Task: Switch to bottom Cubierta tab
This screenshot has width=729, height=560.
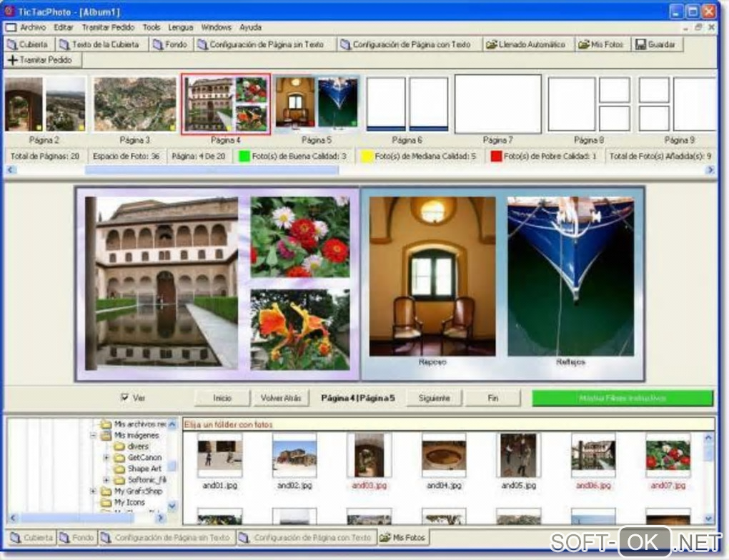Action: pos(31,538)
